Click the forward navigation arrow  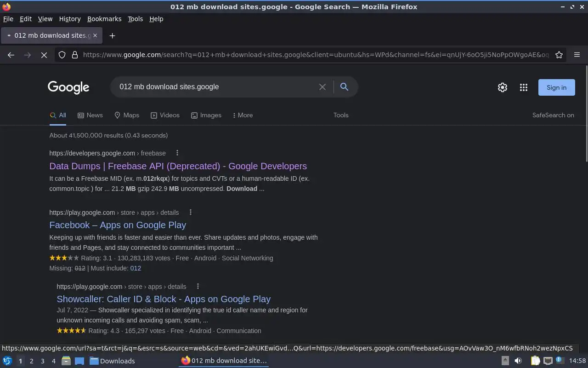pos(28,55)
